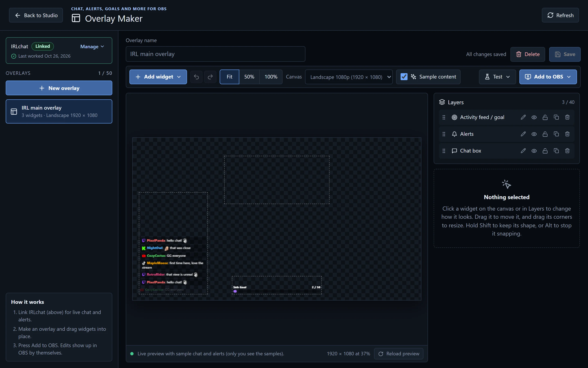Duplicate the Activity feed / goal layer
The image size is (588, 368).
(556, 117)
